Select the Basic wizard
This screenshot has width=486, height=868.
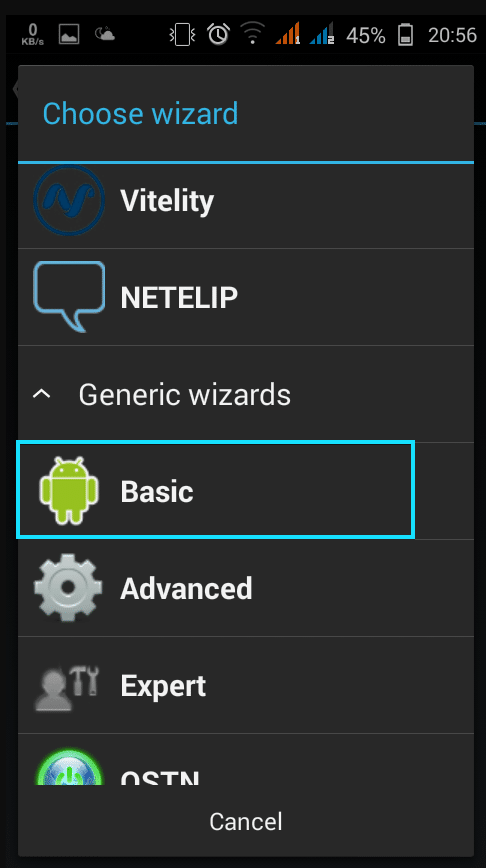coord(216,490)
